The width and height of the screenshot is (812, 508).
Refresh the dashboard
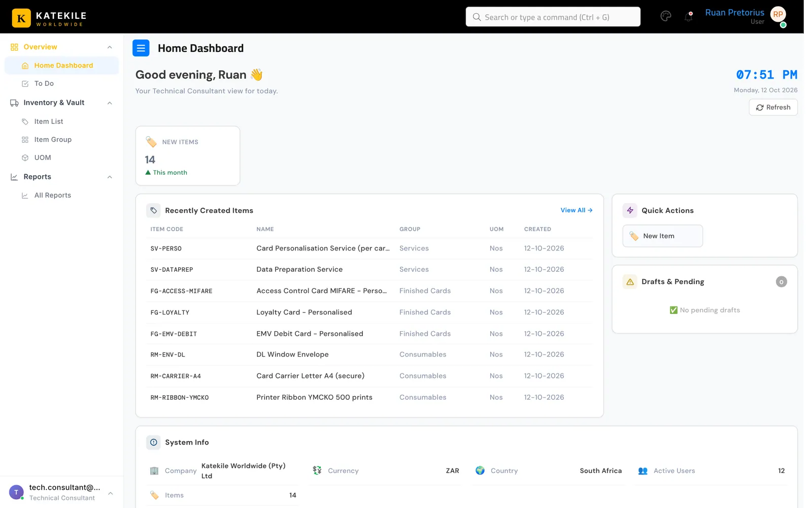tap(773, 107)
